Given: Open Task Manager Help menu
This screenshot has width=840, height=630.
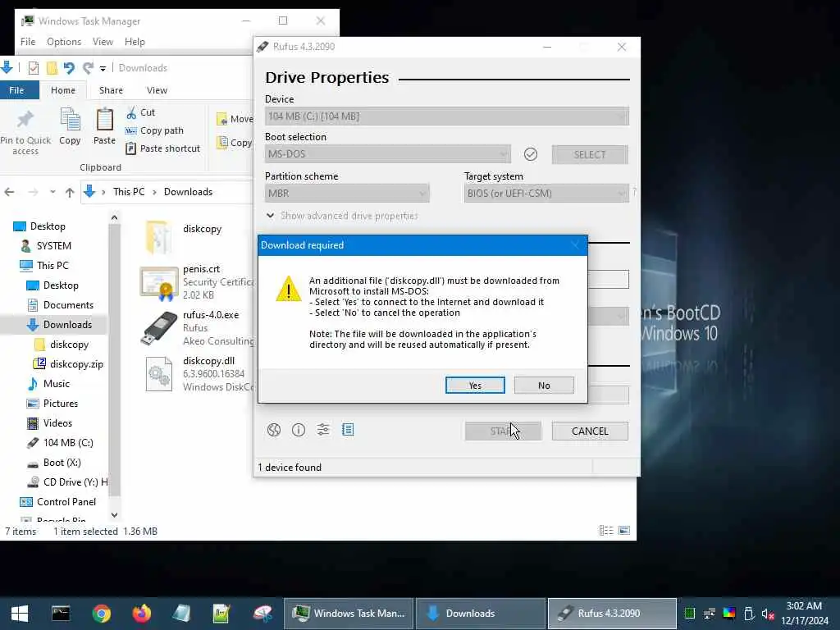Looking at the screenshot, I should click(x=135, y=41).
